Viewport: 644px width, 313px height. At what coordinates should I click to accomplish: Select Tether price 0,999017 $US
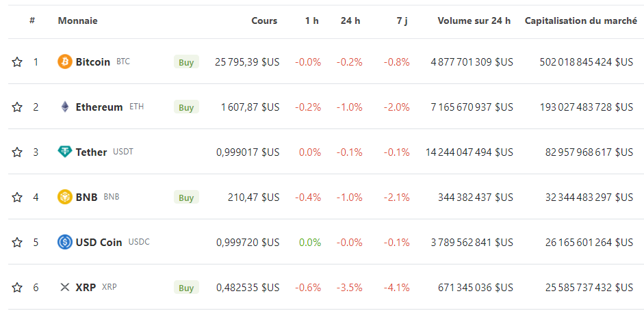pyautogui.click(x=248, y=152)
